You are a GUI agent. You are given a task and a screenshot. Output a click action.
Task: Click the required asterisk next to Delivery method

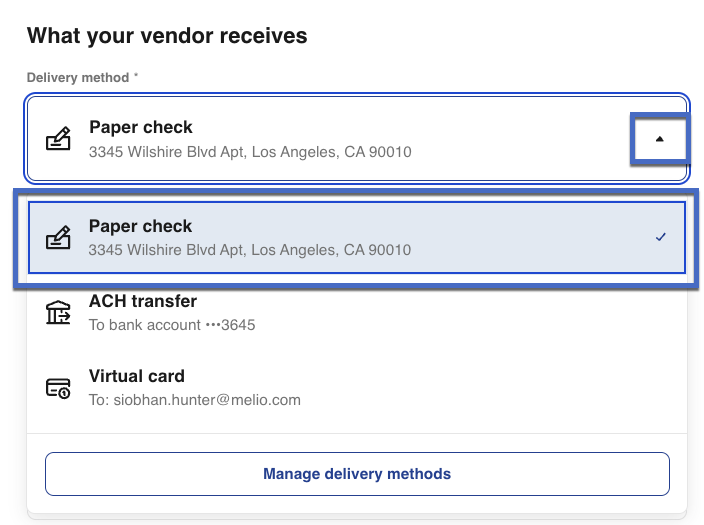(x=136, y=77)
